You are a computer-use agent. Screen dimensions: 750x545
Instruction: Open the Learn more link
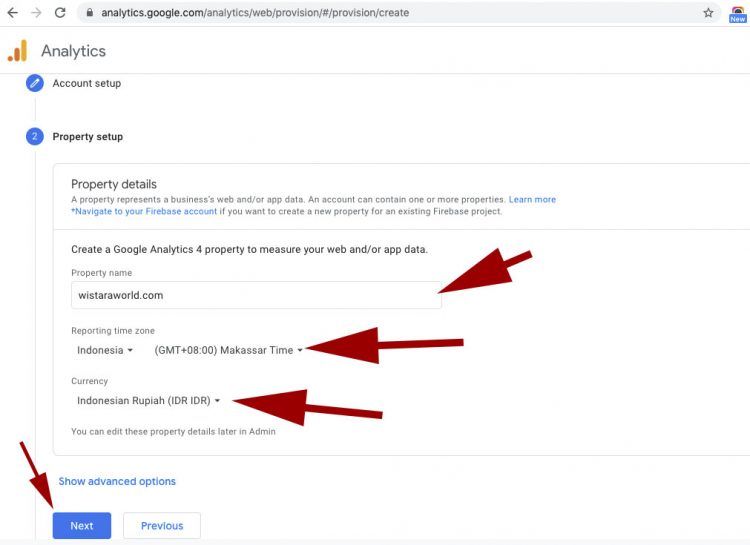[532, 200]
